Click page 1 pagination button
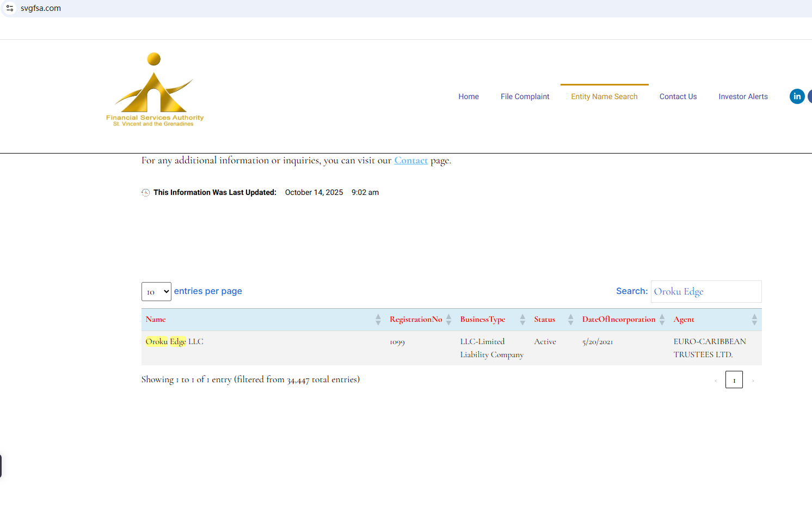Image resolution: width=812 pixels, height=526 pixels. (734, 380)
